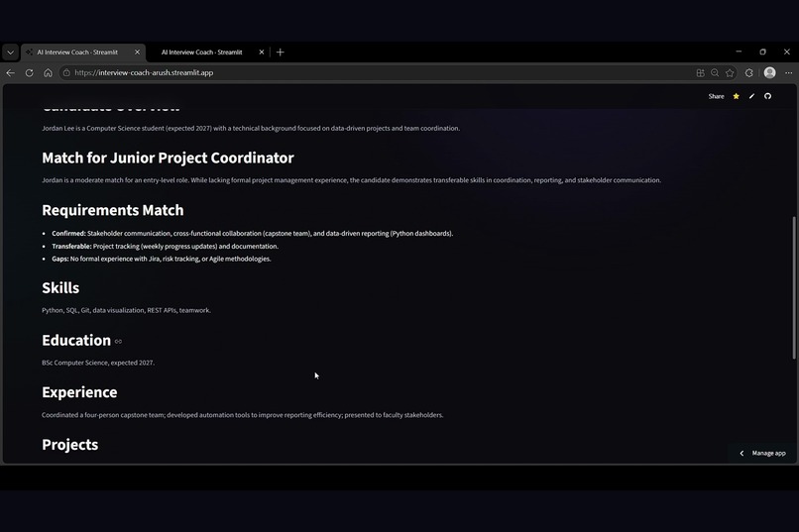Click the Match for Junior Project Coordinator heading
This screenshot has width=799, height=532.
168,158
